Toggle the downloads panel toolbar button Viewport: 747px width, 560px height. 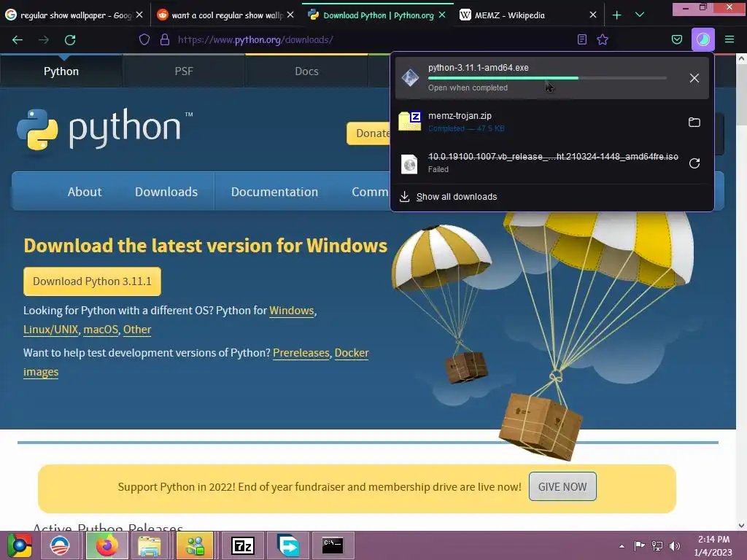[x=703, y=39]
